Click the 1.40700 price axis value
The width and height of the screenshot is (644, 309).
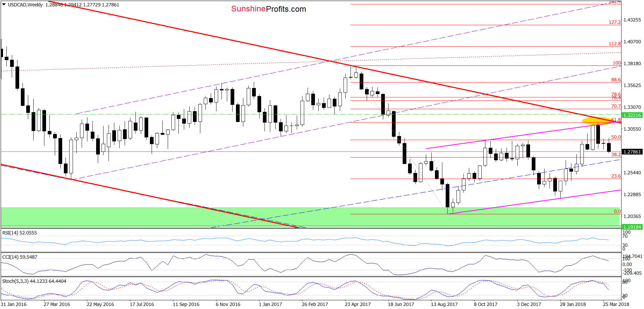pos(632,42)
